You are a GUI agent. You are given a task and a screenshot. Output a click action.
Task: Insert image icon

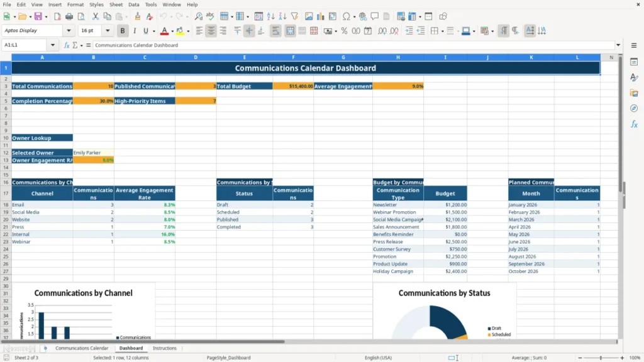pyautogui.click(x=309, y=16)
